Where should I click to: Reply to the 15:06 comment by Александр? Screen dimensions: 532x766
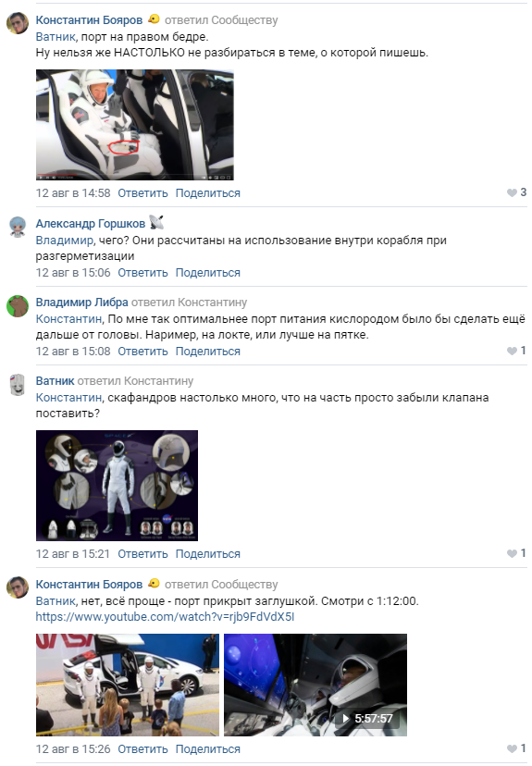[142, 273]
